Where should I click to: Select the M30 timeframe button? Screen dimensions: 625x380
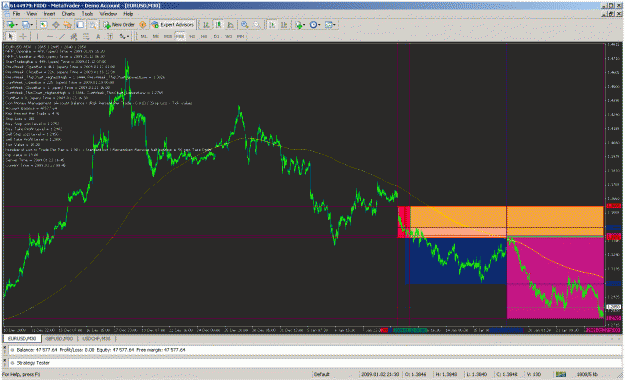180,36
